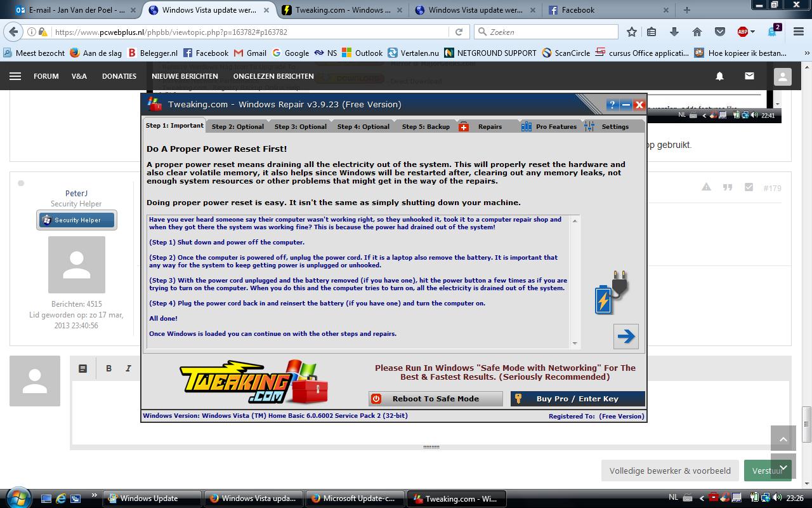
Task: Go to the Firefox home page icon
Action: 697,32
